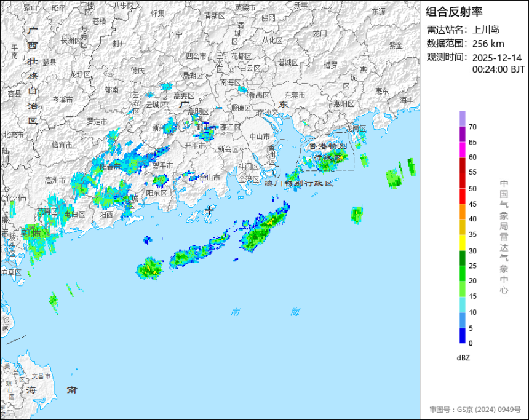Click the 信宜市 map label
This screenshot has width=529, height=420.
tap(62, 145)
